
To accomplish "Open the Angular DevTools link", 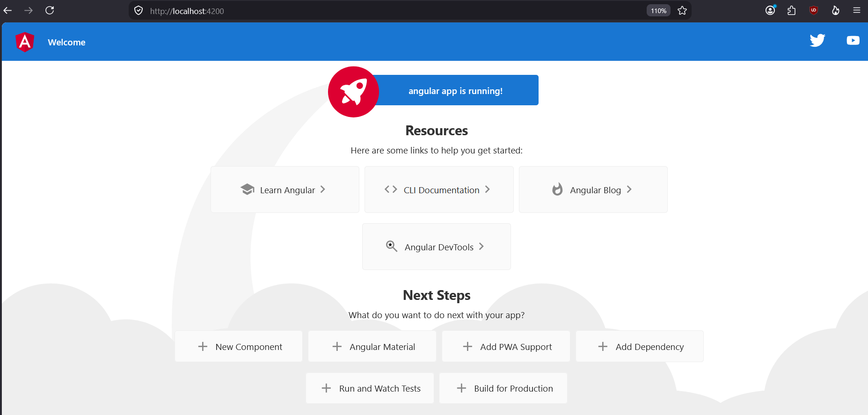I will [x=437, y=247].
